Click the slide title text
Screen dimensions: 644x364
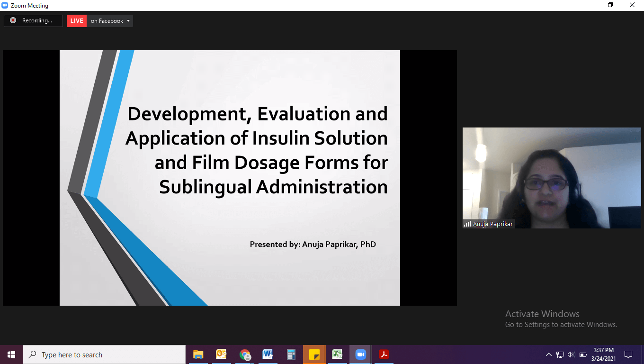(257, 150)
